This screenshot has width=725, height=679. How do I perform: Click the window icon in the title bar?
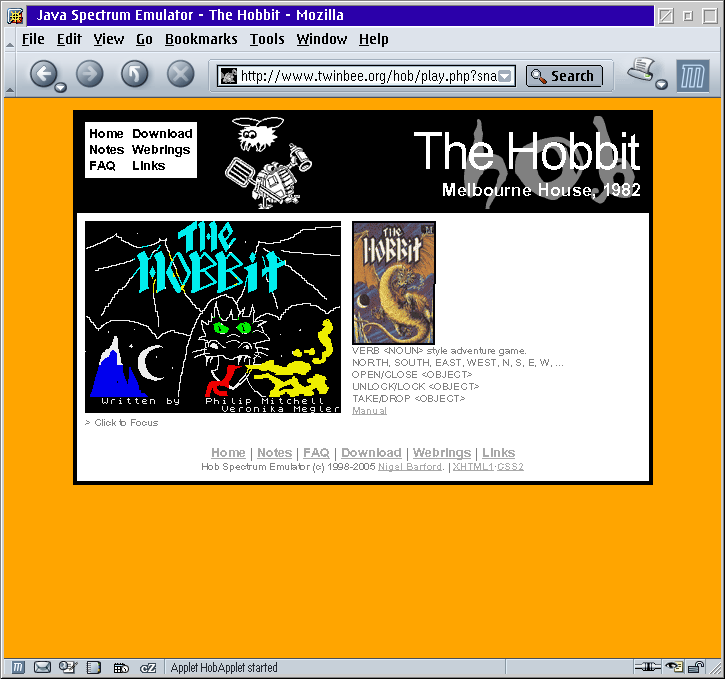pos(15,16)
